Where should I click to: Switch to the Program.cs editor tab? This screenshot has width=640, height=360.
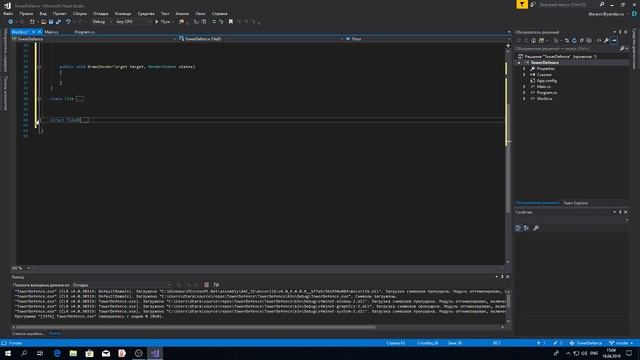click(84, 32)
